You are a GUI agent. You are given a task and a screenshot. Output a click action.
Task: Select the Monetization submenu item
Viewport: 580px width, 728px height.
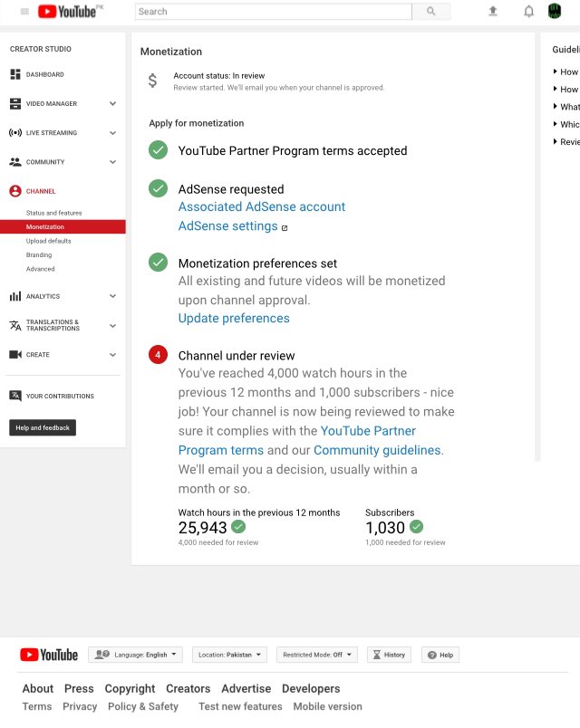click(63, 226)
